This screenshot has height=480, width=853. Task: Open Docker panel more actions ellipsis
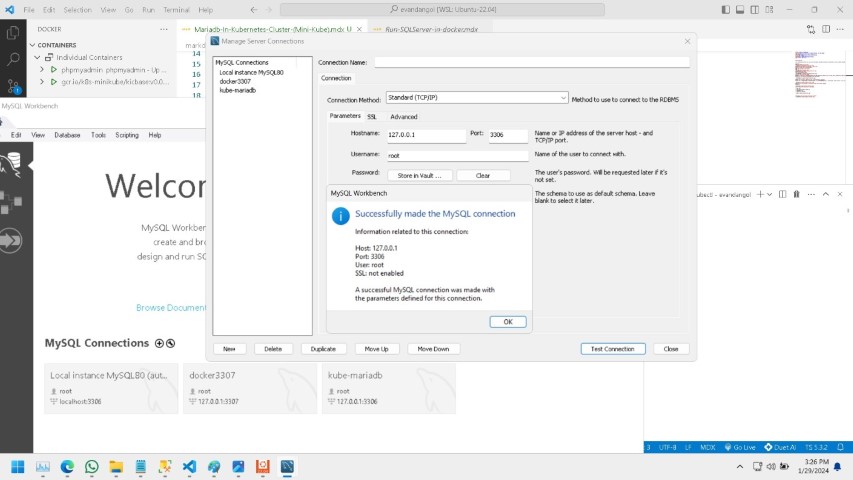click(164, 29)
